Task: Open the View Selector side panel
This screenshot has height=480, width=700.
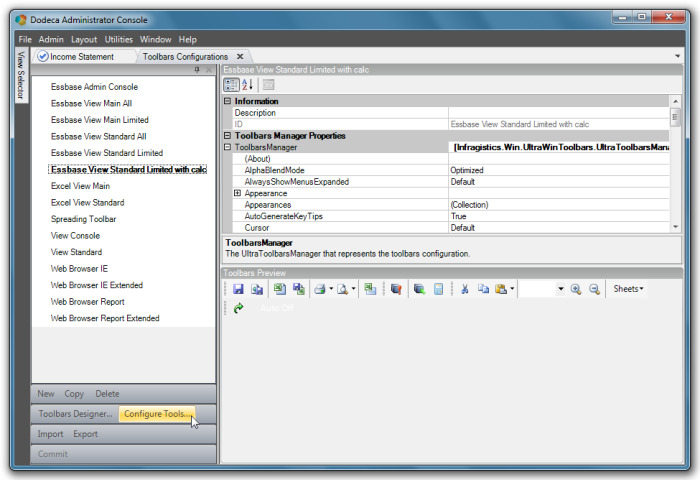Action: (21, 75)
